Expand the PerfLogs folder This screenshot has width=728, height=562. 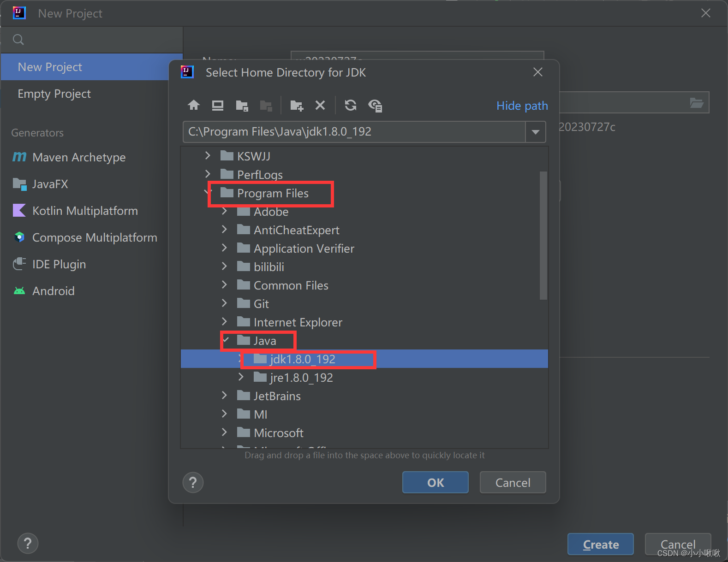pyautogui.click(x=208, y=174)
